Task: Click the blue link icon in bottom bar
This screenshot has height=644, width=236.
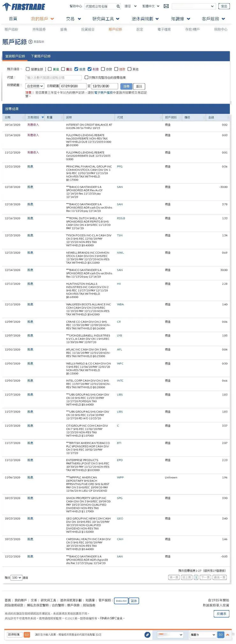Action: pos(147,635)
